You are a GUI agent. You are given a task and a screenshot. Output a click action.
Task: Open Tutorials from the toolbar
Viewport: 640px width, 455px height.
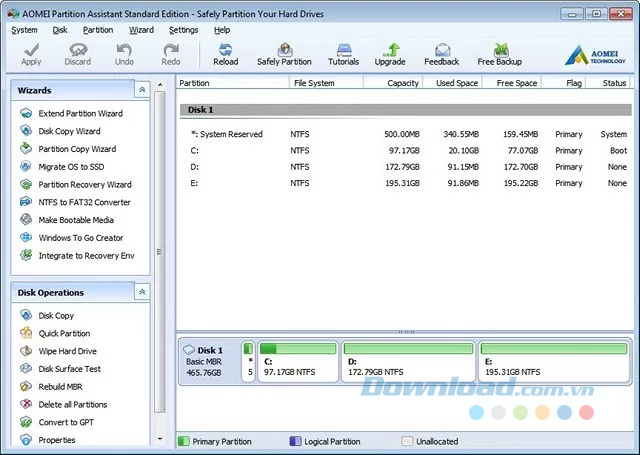click(343, 55)
